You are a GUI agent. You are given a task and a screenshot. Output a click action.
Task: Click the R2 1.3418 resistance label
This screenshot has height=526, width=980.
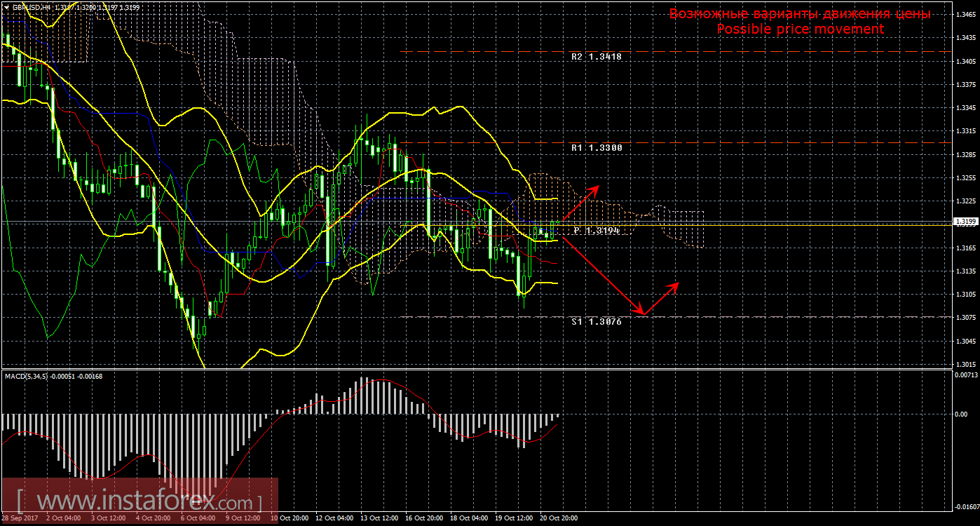tap(597, 56)
